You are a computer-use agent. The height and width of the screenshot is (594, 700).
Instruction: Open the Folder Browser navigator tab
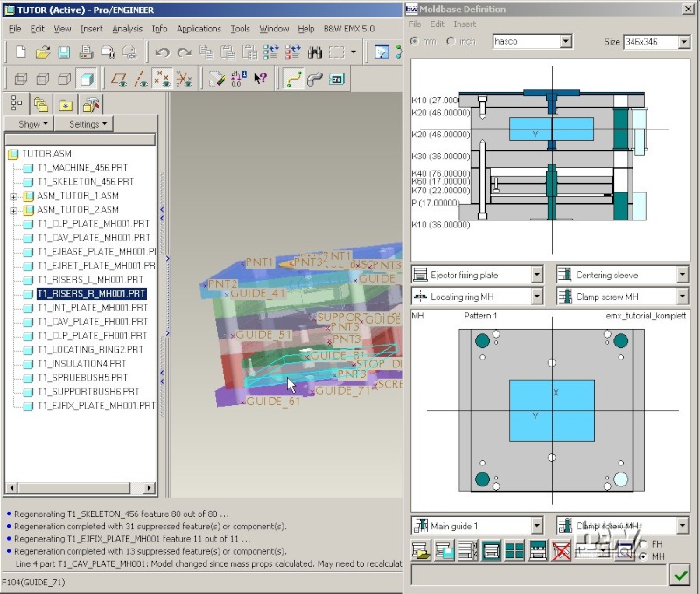click(41, 104)
